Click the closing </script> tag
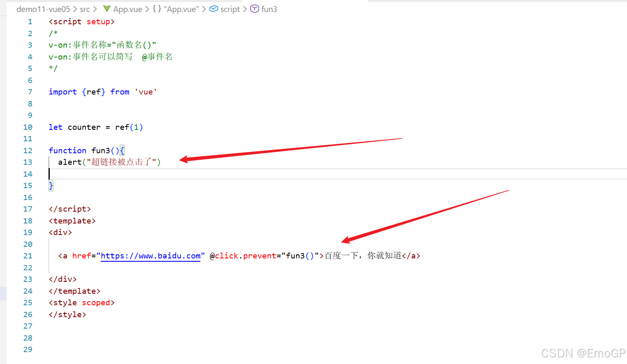Viewport: 627px width, 364px height. tap(69, 209)
